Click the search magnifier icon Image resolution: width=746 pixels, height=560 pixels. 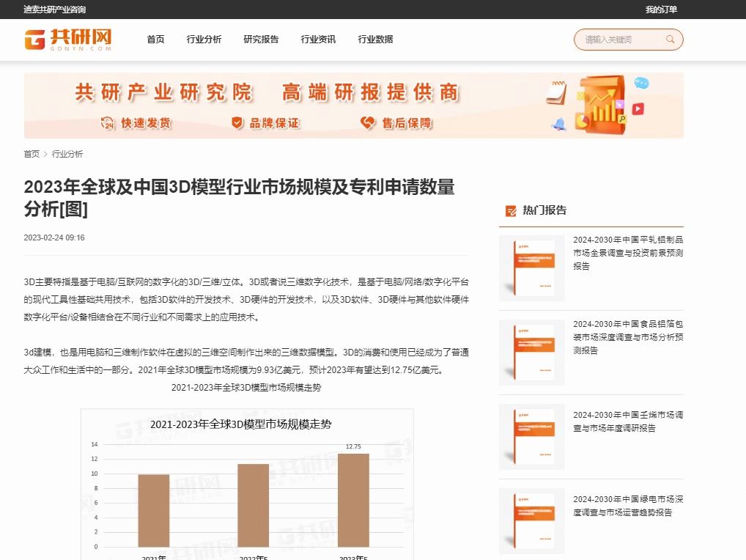[x=669, y=39]
